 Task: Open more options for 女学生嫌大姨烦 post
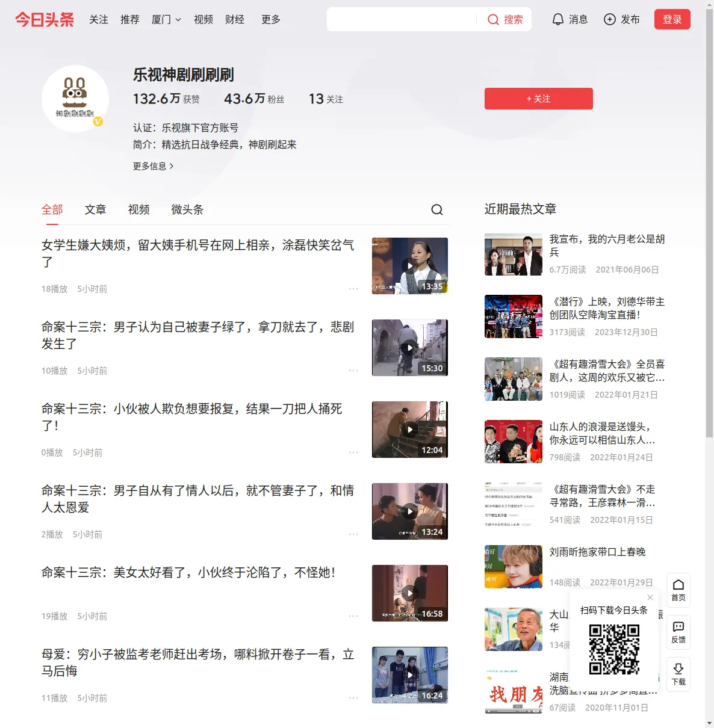click(x=353, y=289)
